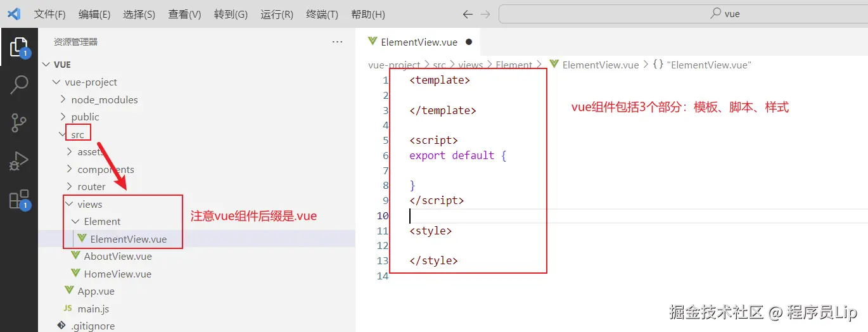Click line number 1 in the gutter

tap(385, 80)
